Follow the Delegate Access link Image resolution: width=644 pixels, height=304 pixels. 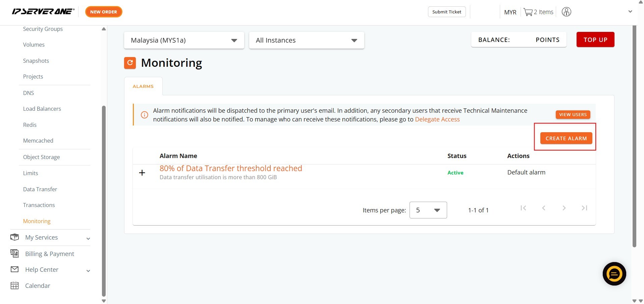click(437, 119)
